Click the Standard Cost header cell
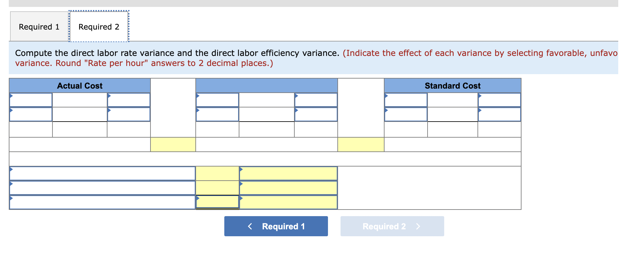Image resolution: width=644 pixels, height=262 pixels. pyautogui.click(x=452, y=85)
